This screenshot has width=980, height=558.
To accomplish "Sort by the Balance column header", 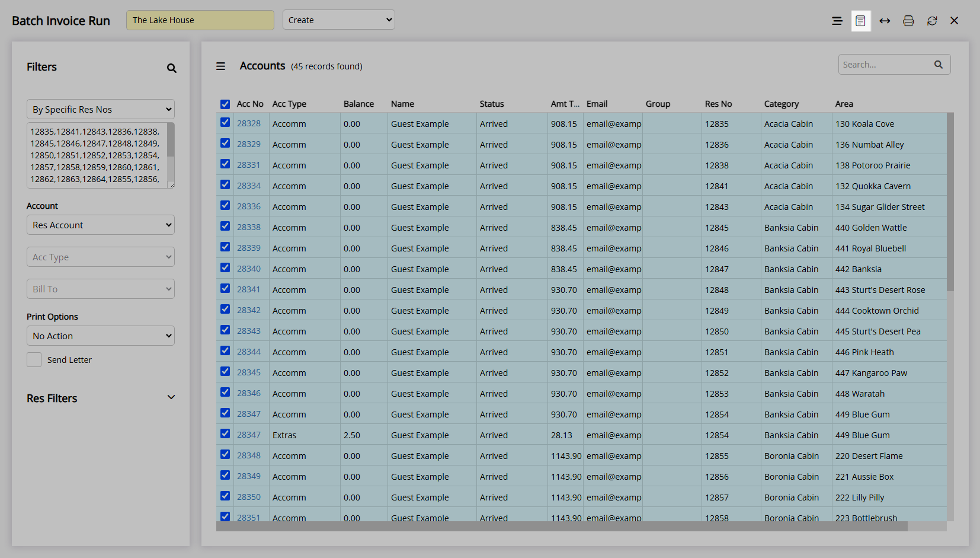I will [x=358, y=104].
